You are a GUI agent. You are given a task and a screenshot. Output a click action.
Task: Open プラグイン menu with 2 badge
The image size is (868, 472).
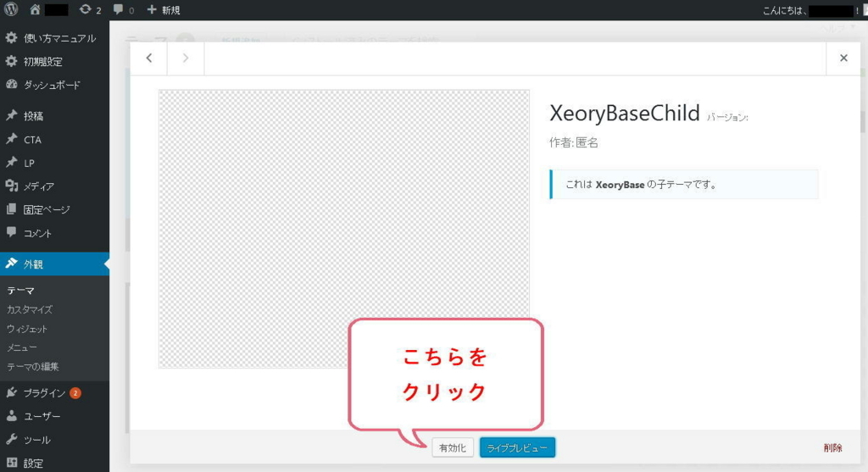pos(54,393)
